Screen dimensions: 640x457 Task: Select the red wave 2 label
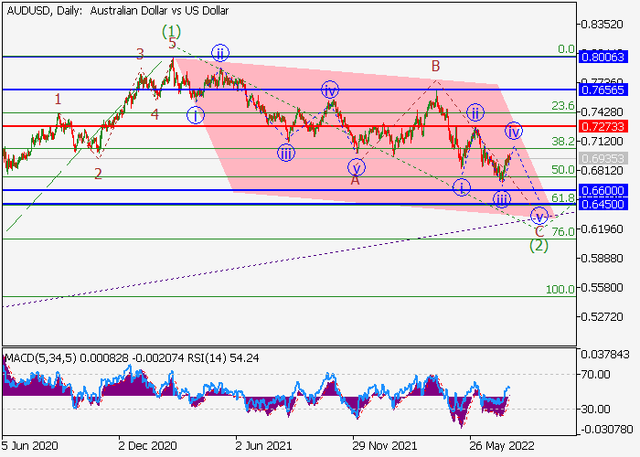98,174
